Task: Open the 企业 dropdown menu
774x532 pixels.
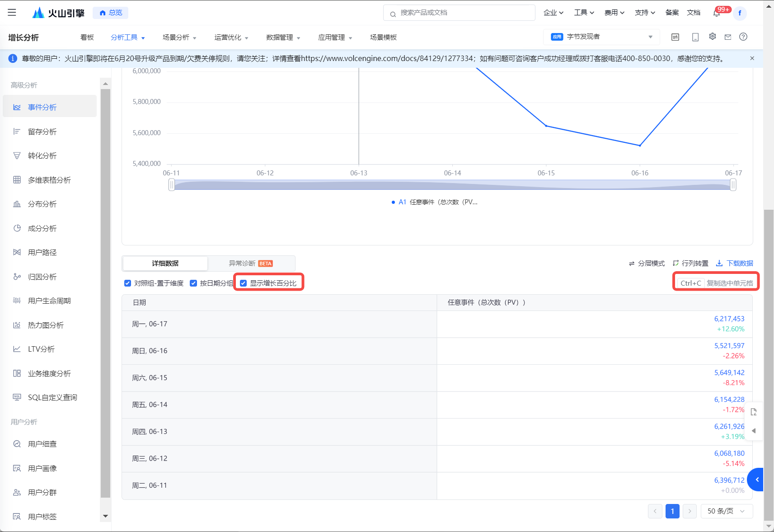Action: tap(554, 13)
